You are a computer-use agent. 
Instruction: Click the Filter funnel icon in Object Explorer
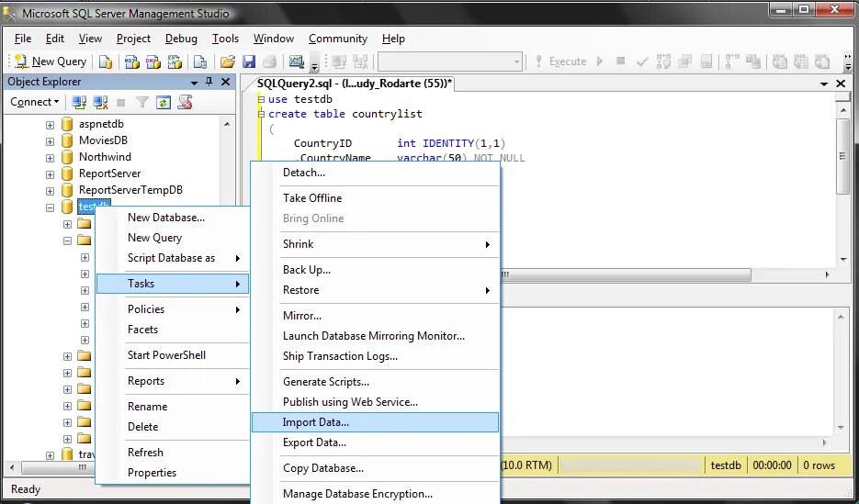(x=142, y=102)
